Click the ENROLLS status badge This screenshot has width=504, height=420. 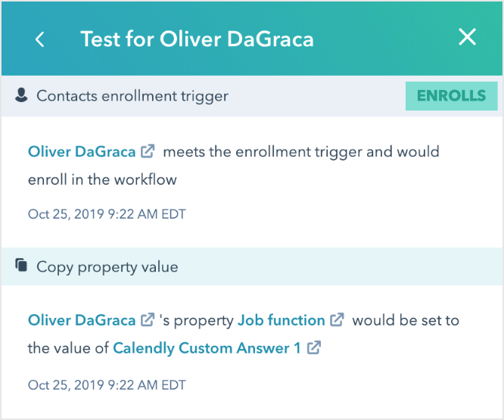(x=451, y=96)
